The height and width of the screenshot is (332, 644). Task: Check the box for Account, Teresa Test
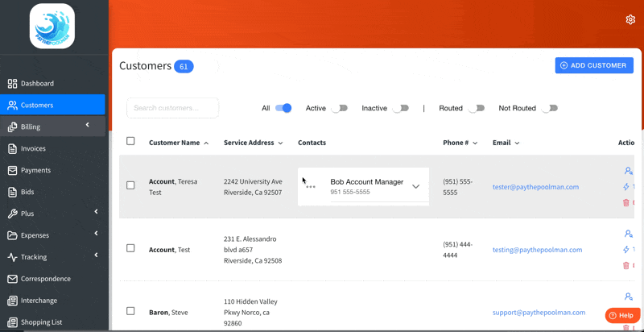130,185
